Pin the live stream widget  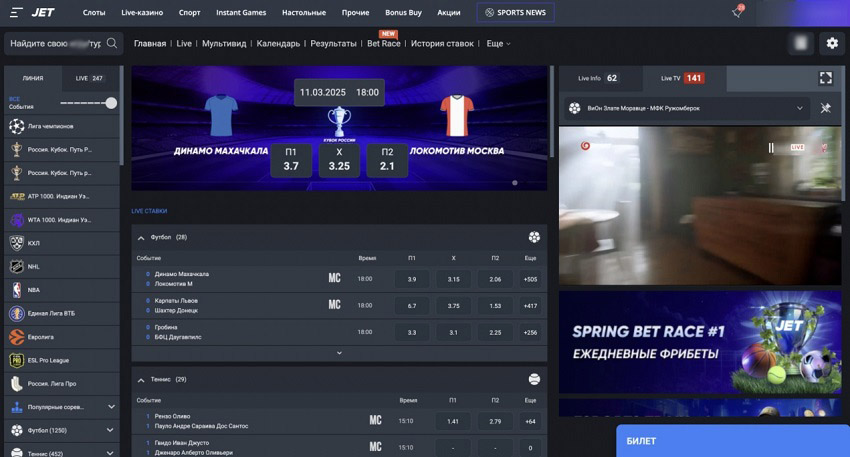pyautogui.click(x=826, y=108)
